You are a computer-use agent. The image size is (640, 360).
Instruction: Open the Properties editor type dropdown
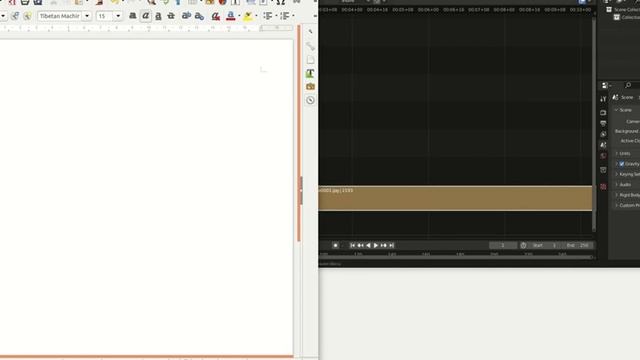click(x=606, y=85)
